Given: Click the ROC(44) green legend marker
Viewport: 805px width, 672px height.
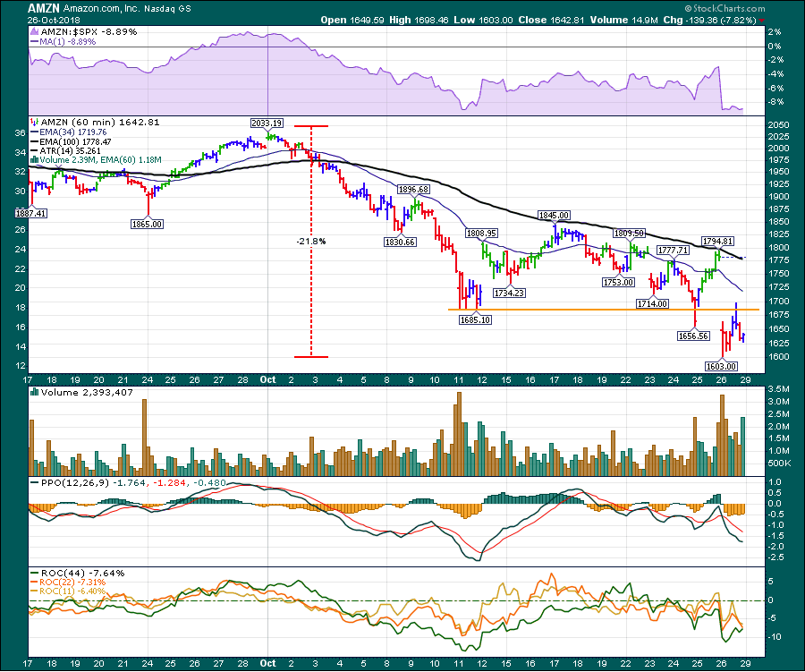Looking at the screenshot, I should pyautogui.click(x=34, y=573).
